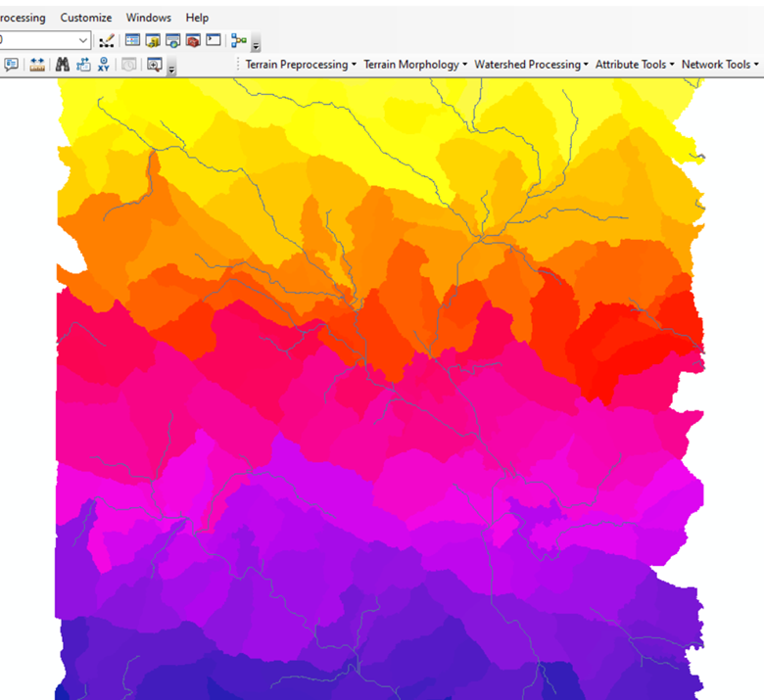Launch the ModelBuilder icon
The image size is (764, 700).
click(238, 41)
